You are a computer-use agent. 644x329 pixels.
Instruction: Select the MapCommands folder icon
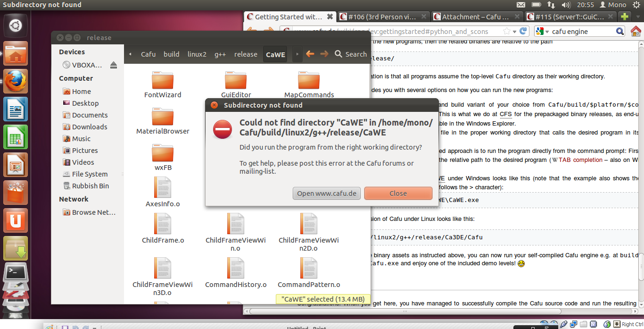click(x=309, y=80)
